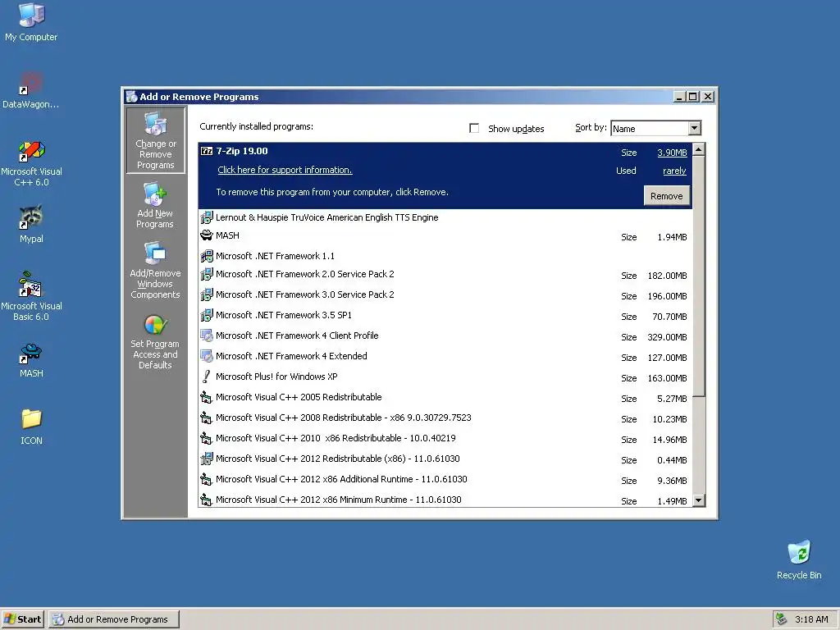This screenshot has height=630, width=840.
Task: Click Visual C++ 2012 Redistributable (x86) icon
Action: pos(207,459)
